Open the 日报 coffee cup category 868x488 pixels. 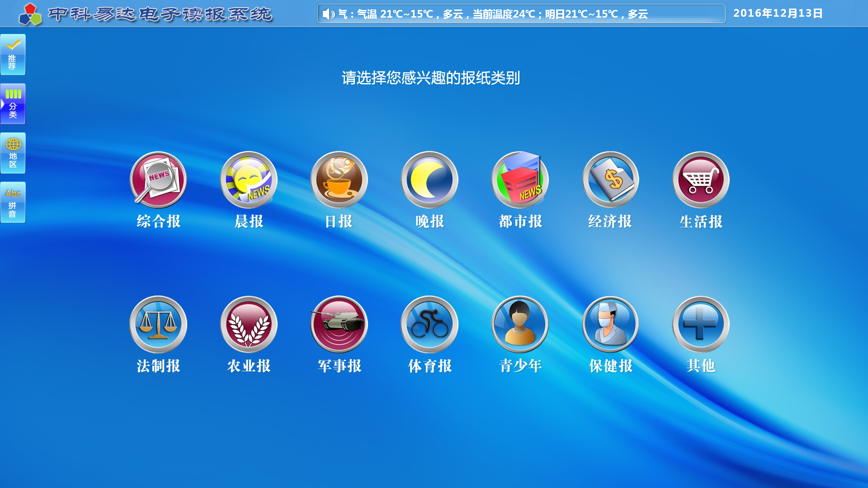[x=339, y=180]
